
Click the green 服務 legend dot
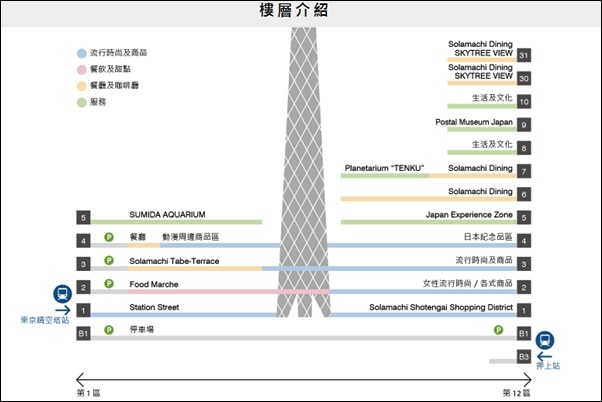pyautogui.click(x=81, y=103)
